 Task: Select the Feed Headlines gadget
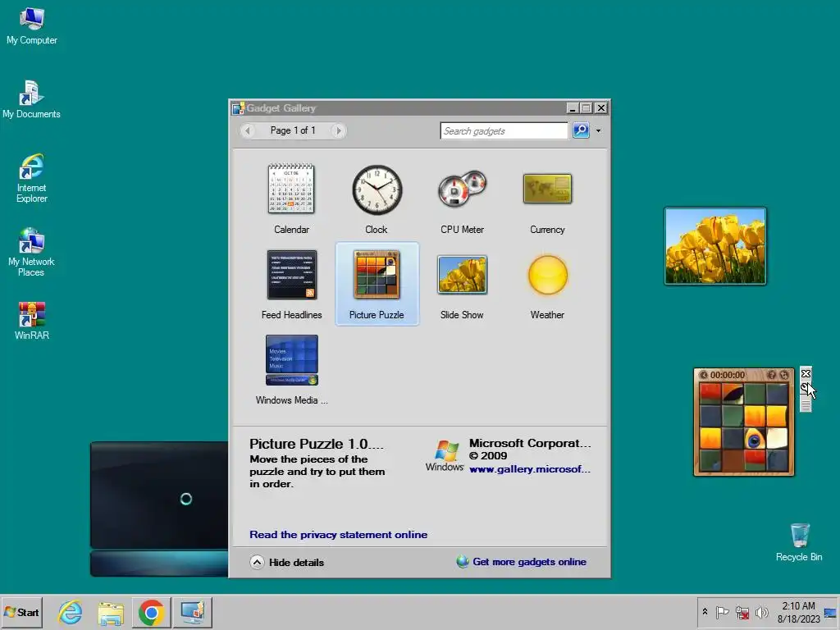291,285
